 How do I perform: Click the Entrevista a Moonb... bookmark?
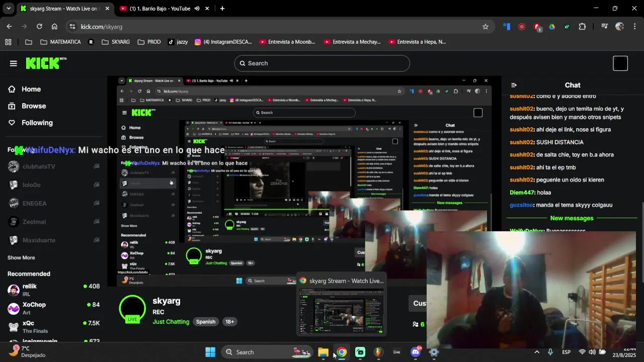(x=287, y=42)
